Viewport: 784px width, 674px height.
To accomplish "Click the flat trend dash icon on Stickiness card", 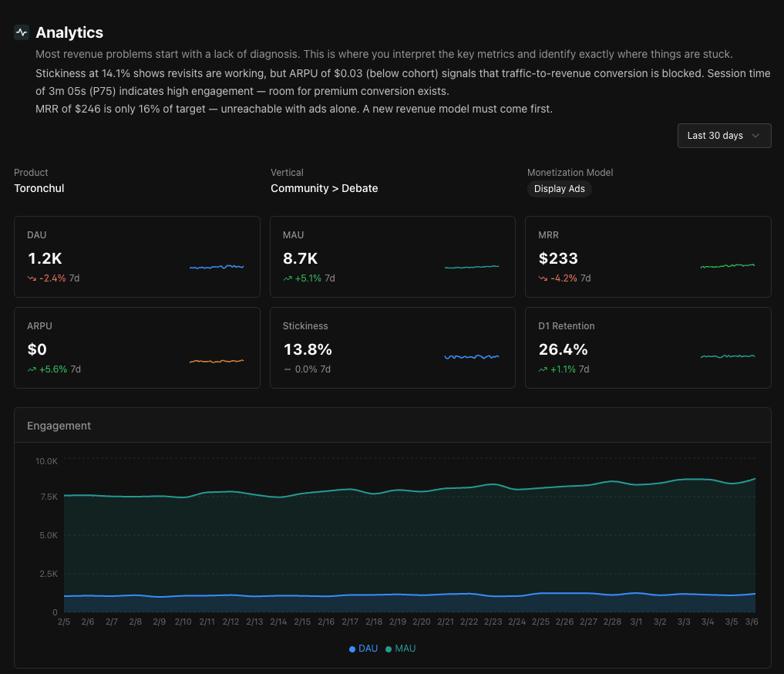I will (287, 369).
